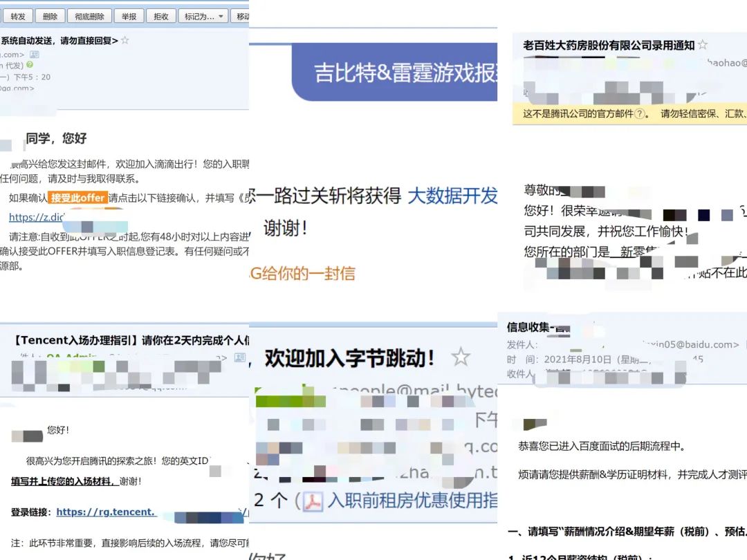The width and height of the screenshot is (747, 560).
Task: Click the help icon after 官方邮件
Action: click(640, 113)
